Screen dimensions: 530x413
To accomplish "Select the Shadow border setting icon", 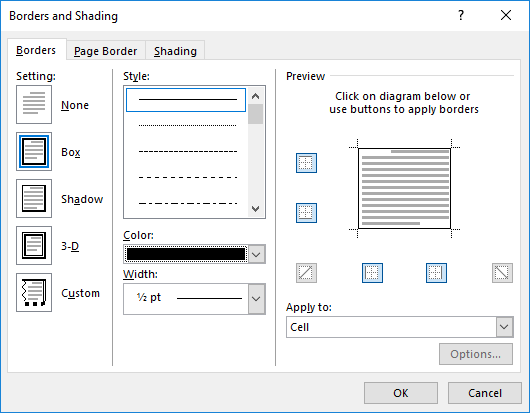I will coord(34,198).
